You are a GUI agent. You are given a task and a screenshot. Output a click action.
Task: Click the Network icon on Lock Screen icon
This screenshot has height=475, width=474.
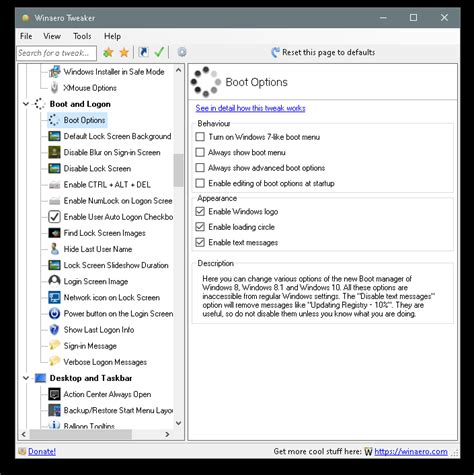click(x=54, y=297)
